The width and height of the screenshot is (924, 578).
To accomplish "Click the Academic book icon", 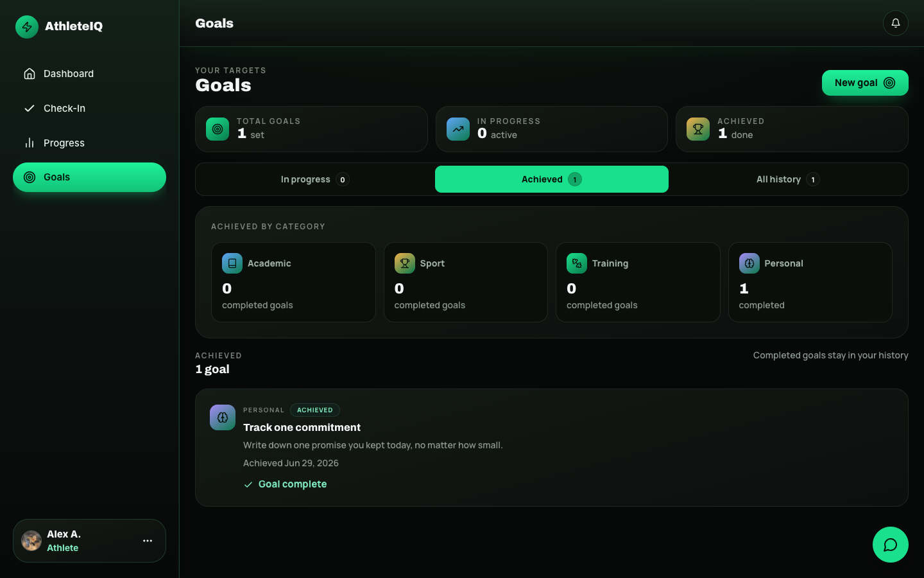I will coord(232,263).
